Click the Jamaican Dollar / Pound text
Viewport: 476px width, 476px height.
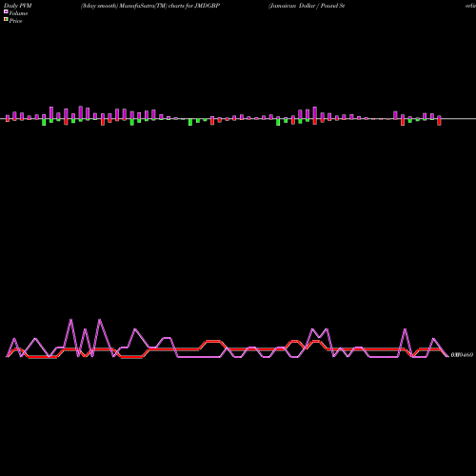[x=307, y=6]
